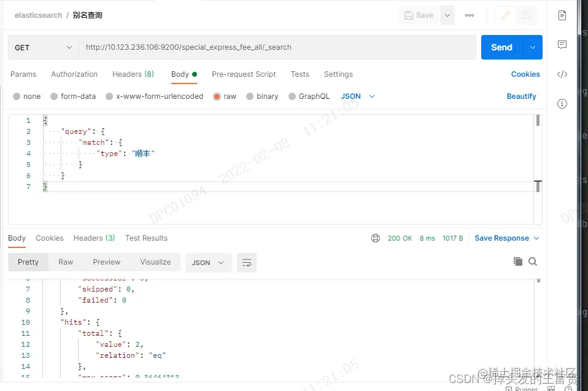This screenshot has height=391, width=588.
Task: Click the 1017 B response size
Action: pos(452,238)
